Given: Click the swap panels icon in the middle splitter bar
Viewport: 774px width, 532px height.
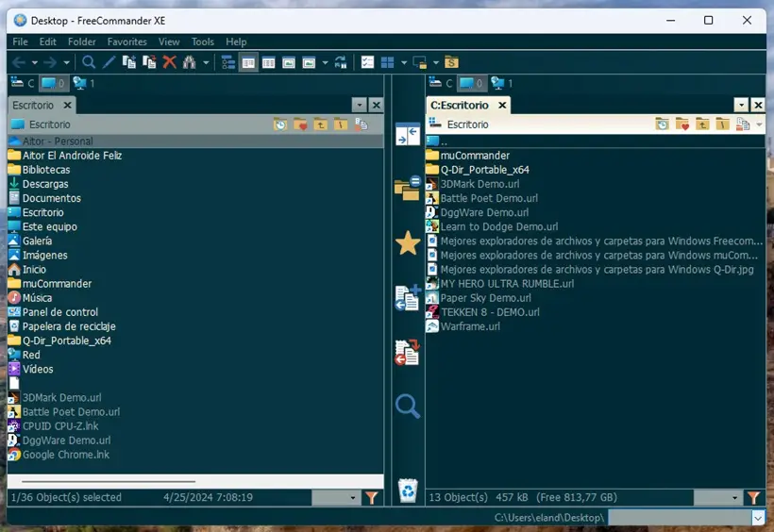Looking at the screenshot, I should coord(408,134).
